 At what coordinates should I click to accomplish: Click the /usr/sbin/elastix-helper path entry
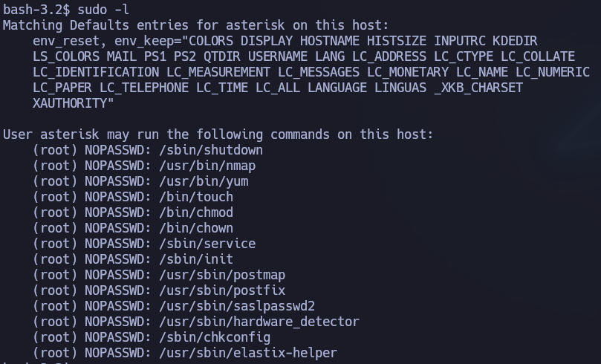[248, 353]
